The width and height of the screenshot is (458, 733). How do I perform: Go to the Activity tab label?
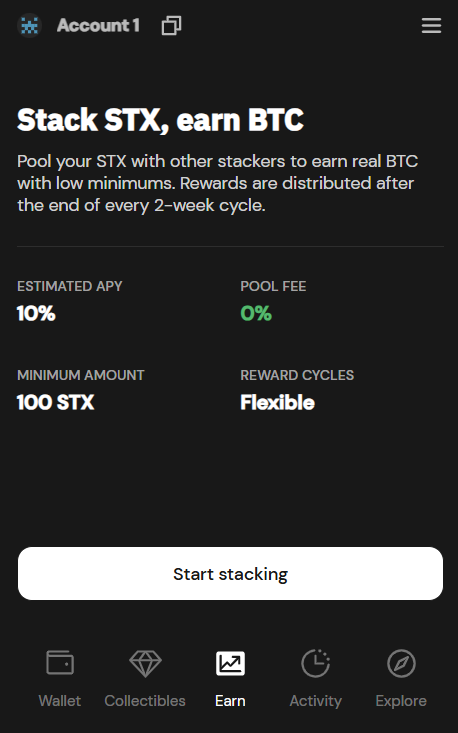(315, 701)
